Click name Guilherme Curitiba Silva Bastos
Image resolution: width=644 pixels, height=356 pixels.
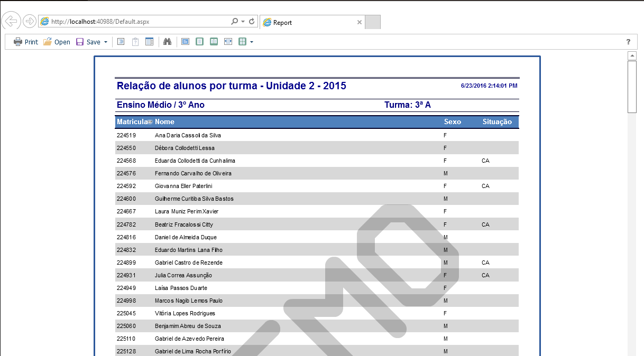[194, 199]
